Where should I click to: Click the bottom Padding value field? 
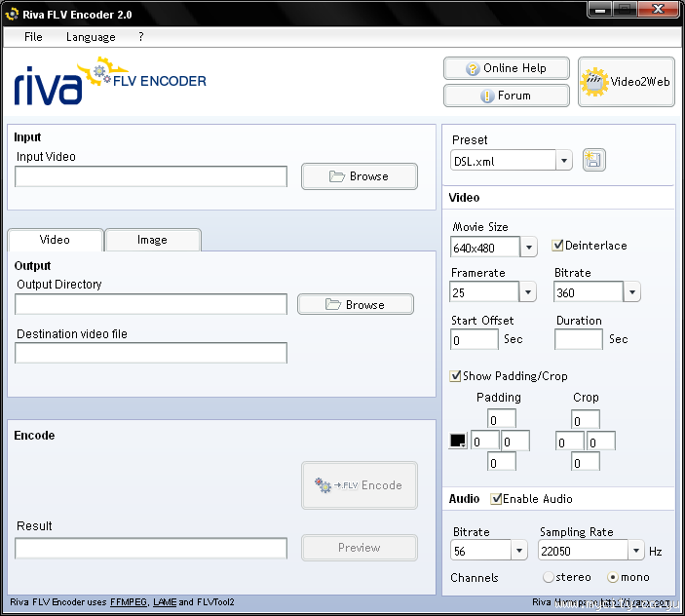pos(502,461)
